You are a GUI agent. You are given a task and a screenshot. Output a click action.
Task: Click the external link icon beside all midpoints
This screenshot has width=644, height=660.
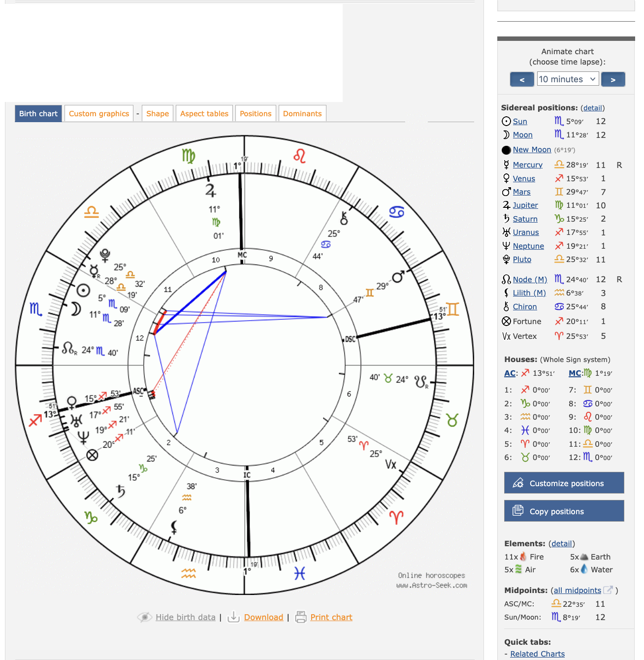point(609,590)
